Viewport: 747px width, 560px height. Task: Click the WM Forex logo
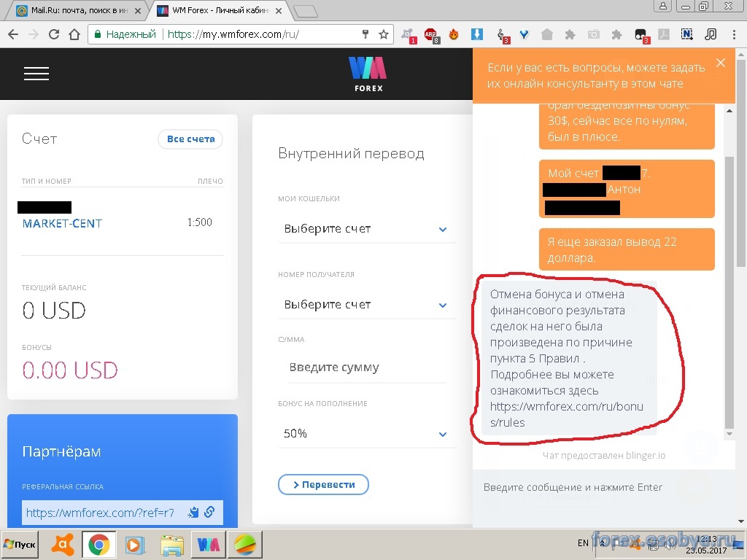(368, 74)
